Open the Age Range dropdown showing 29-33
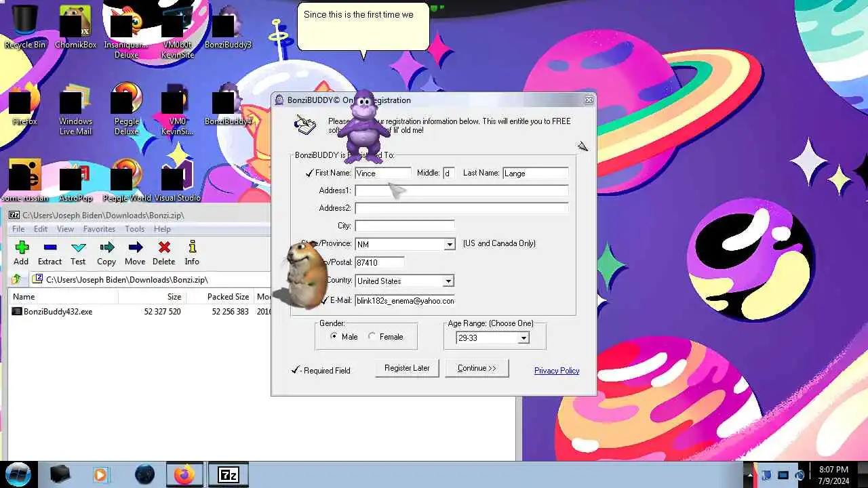 click(x=523, y=338)
